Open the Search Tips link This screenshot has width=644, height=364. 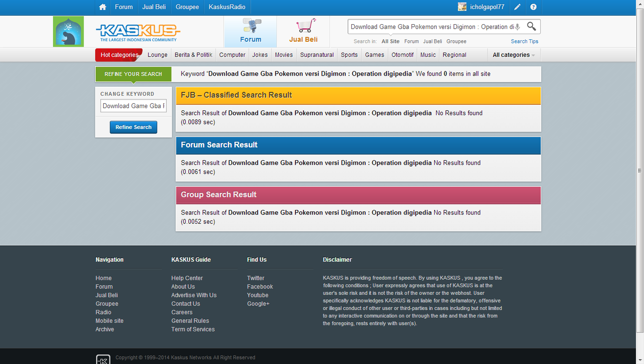(x=525, y=41)
